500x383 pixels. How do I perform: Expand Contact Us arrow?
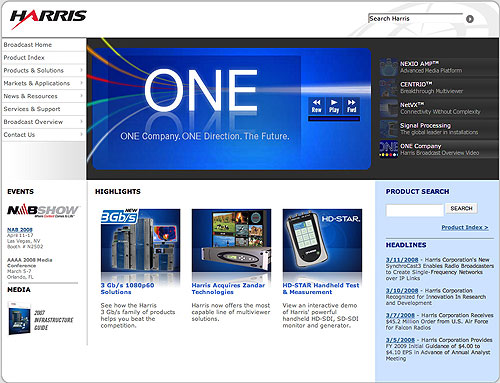point(81,134)
